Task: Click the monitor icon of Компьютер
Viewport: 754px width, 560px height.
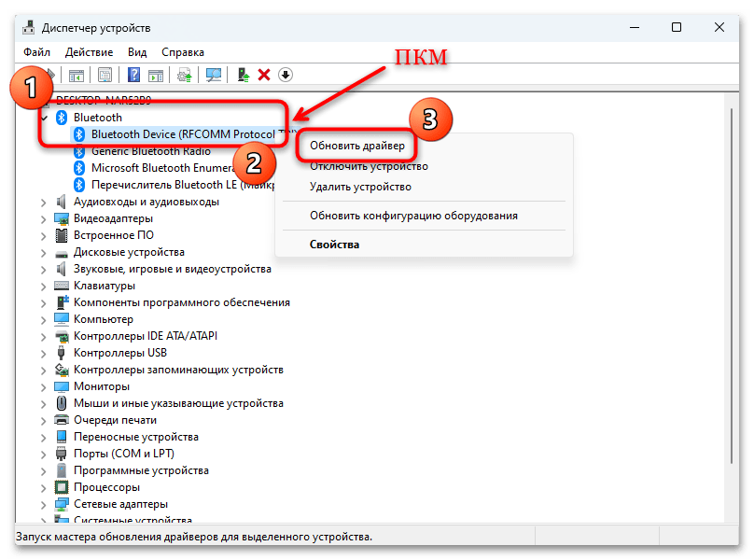Action: point(62,319)
